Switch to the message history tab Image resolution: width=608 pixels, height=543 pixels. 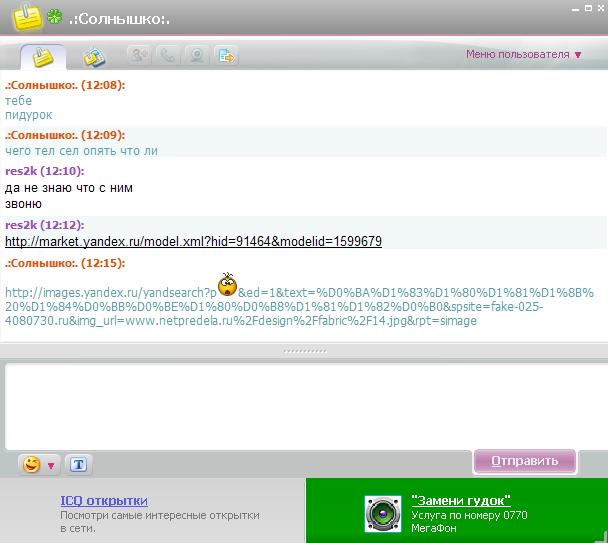(94, 58)
